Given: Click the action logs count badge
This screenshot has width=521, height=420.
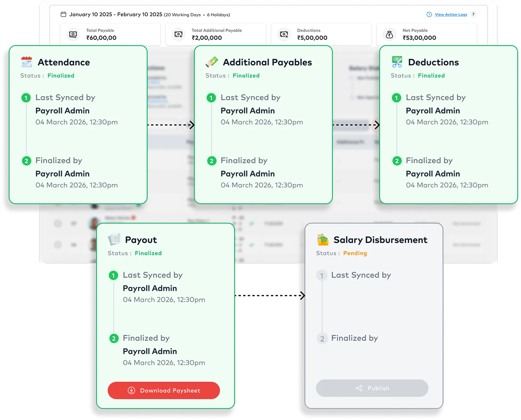Looking at the screenshot, I should [x=473, y=14].
